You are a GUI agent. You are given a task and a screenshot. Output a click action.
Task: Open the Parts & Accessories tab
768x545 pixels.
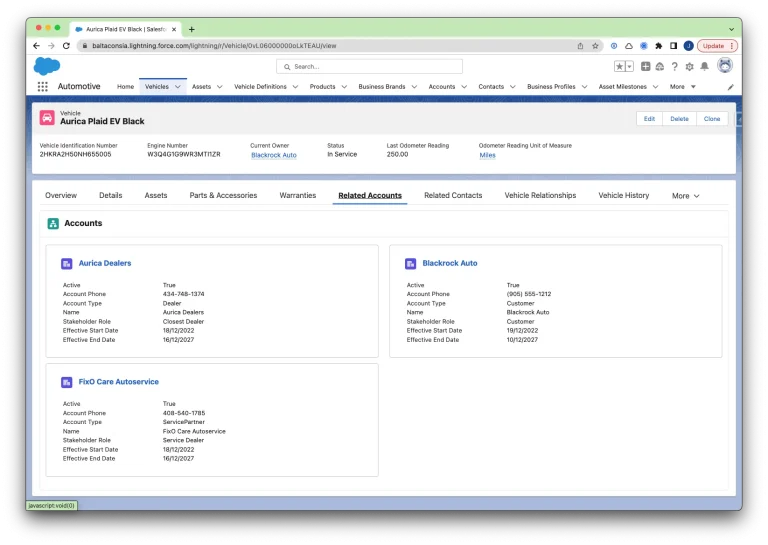pyautogui.click(x=223, y=196)
